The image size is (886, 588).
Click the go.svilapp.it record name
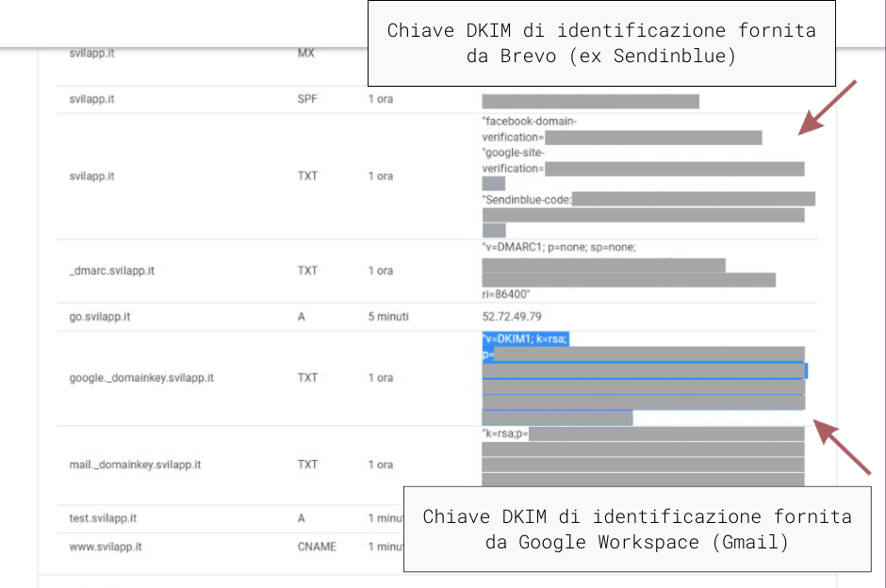(x=100, y=317)
